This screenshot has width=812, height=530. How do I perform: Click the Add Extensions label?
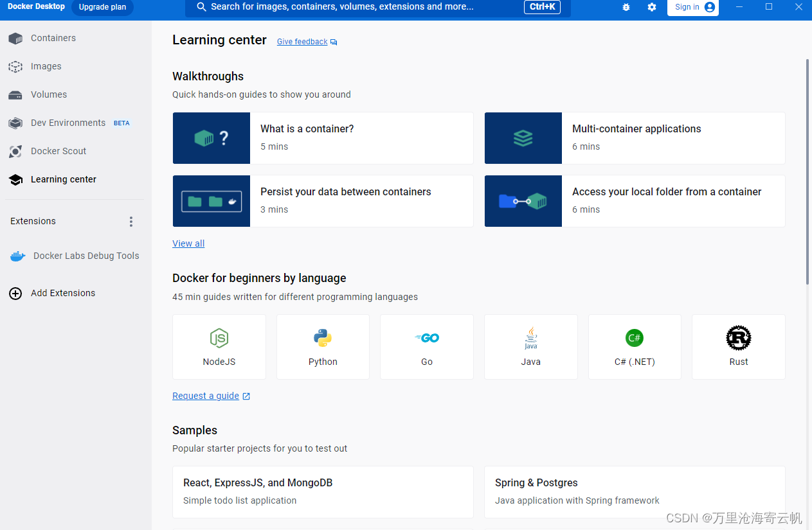63,293
